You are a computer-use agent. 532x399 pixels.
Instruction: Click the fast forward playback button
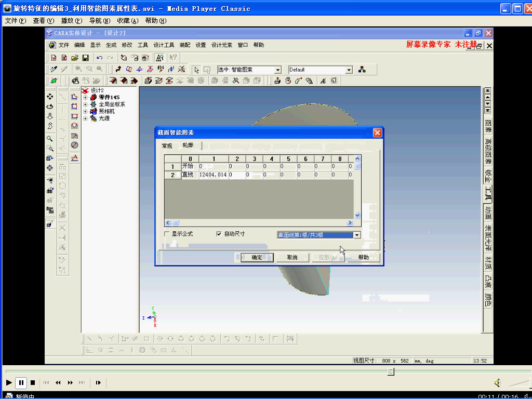click(70, 383)
